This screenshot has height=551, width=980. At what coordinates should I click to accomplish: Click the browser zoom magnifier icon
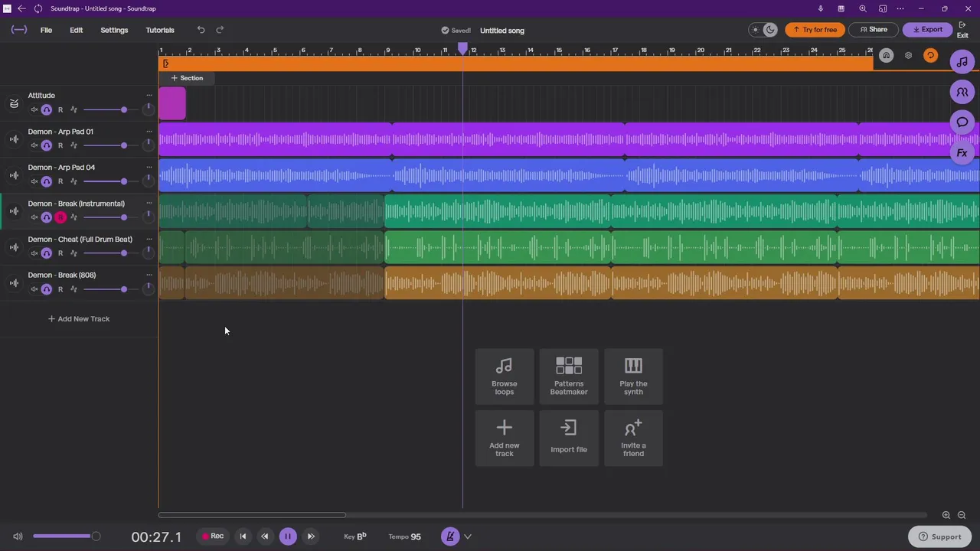[x=863, y=8]
